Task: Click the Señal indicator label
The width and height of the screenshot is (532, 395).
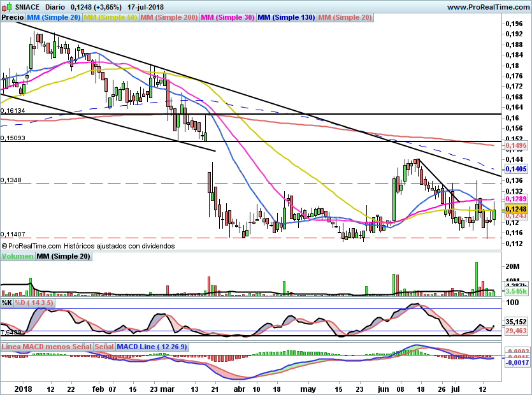Action: 104,347
